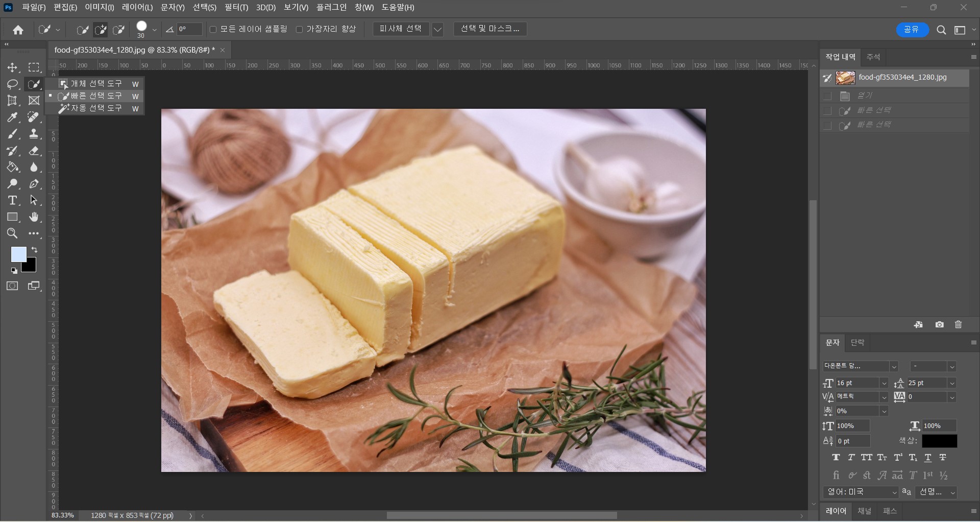Image resolution: width=980 pixels, height=522 pixels.
Task: Open the font style dropdown
Action: point(952,367)
